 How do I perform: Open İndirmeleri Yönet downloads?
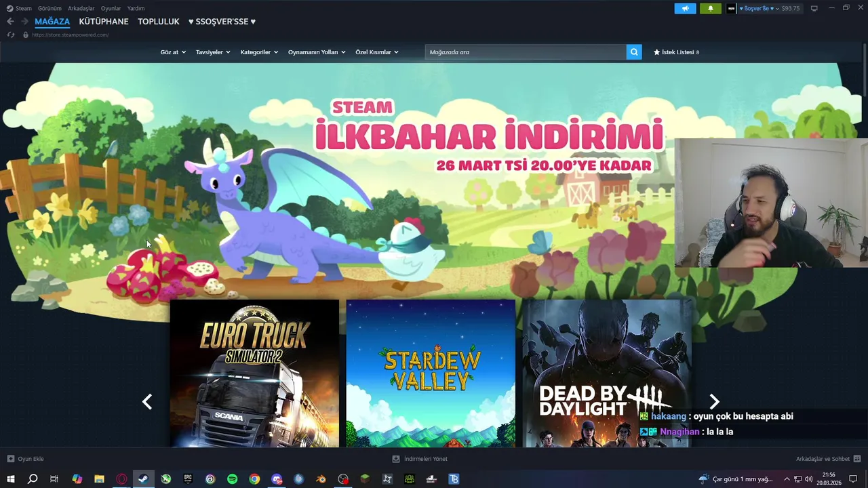[x=420, y=459]
